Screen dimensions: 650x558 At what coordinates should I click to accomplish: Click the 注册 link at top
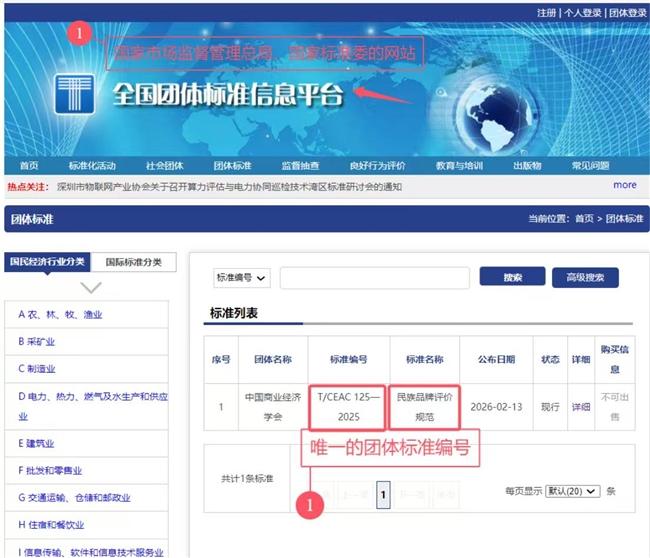coord(546,13)
